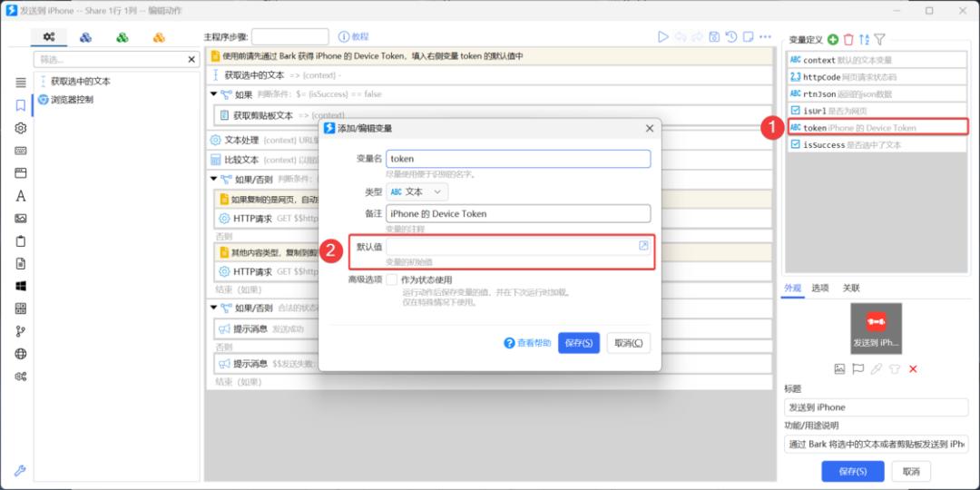Select the httpCode variable row
The width and height of the screenshot is (980, 490).
tap(877, 77)
